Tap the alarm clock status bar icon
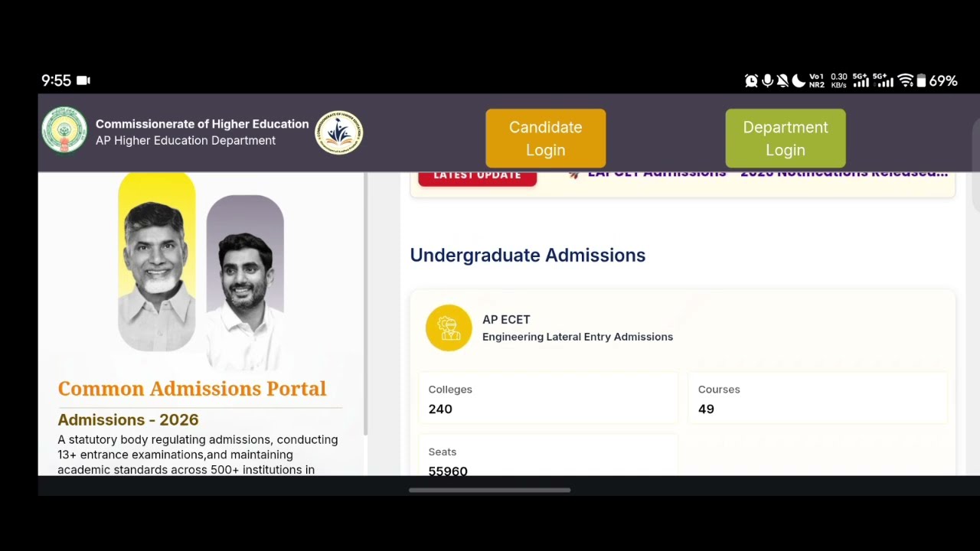The width and height of the screenshot is (980, 551). pos(751,80)
